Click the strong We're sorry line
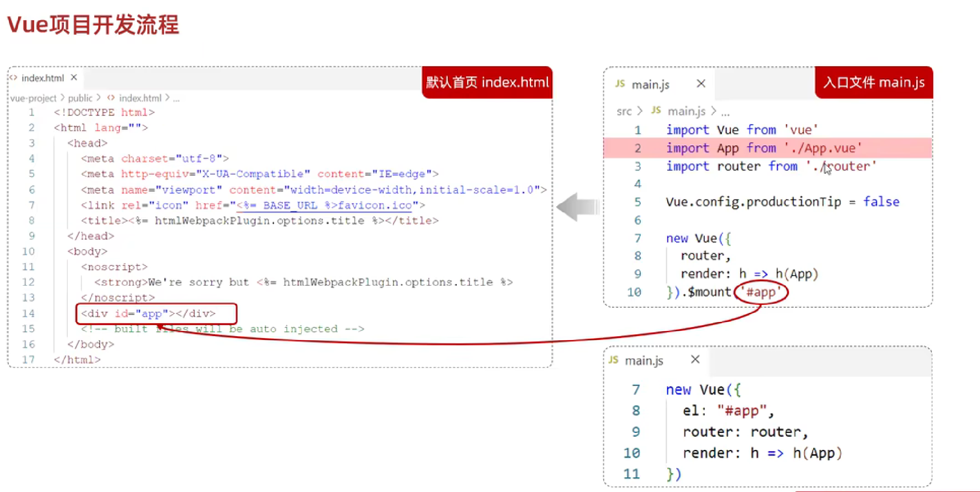980x492 pixels. 304,282
